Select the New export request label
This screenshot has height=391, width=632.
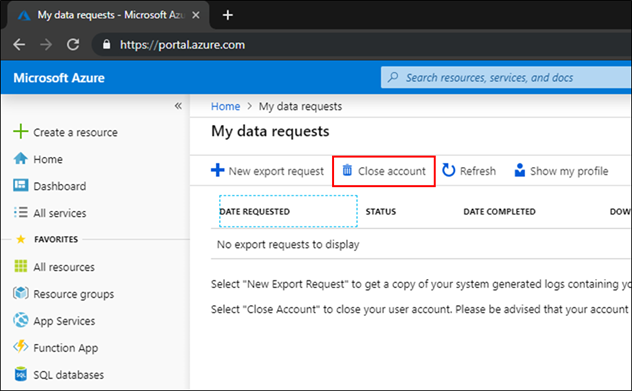coord(276,171)
